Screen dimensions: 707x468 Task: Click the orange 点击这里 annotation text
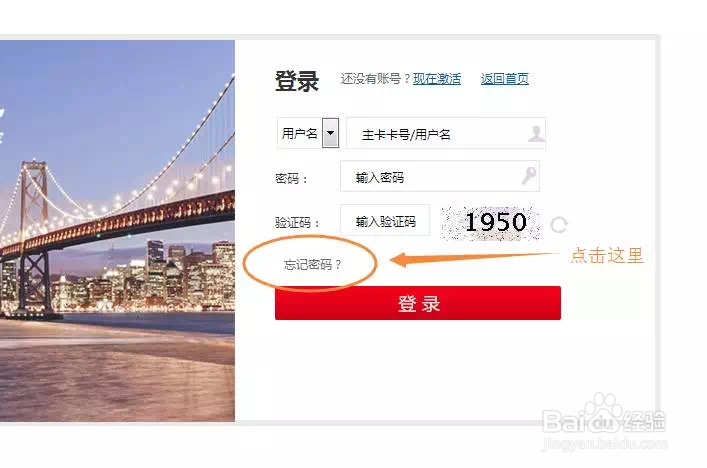[606, 255]
